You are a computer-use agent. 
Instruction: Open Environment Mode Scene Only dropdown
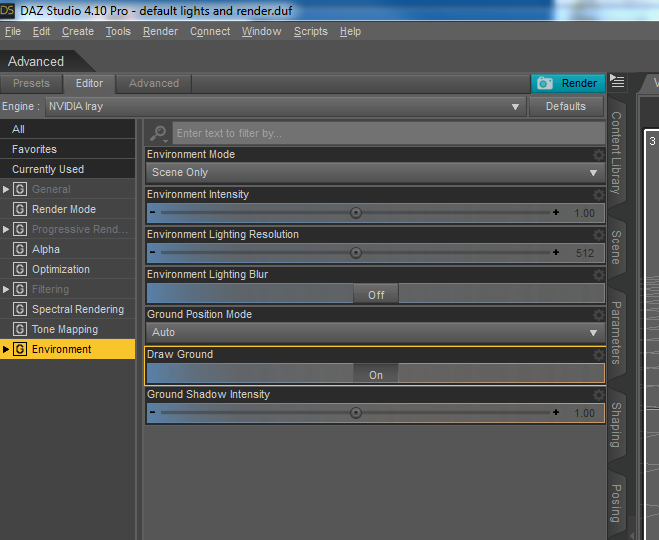click(375, 173)
